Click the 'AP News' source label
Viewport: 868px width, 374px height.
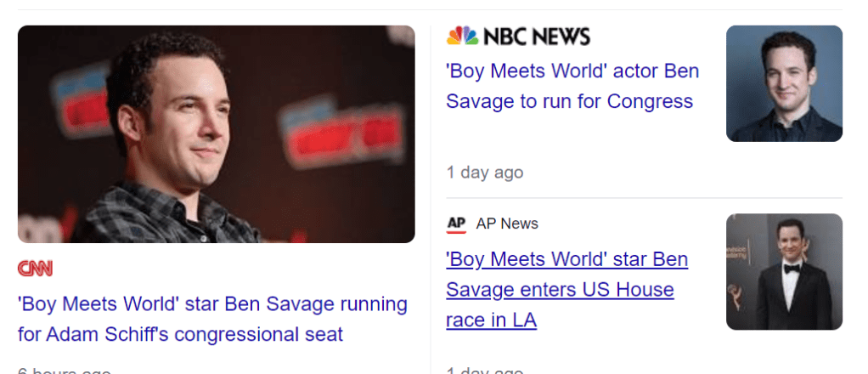507,224
